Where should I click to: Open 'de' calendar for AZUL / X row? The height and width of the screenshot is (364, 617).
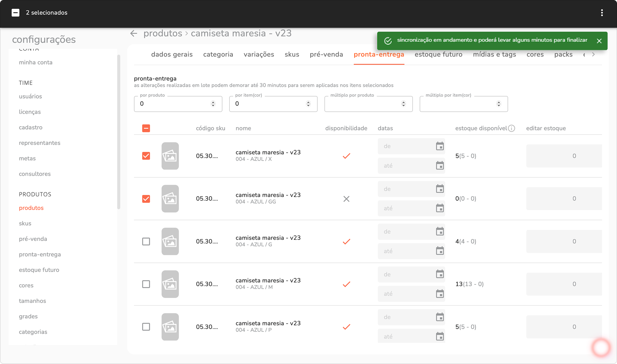point(440,146)
